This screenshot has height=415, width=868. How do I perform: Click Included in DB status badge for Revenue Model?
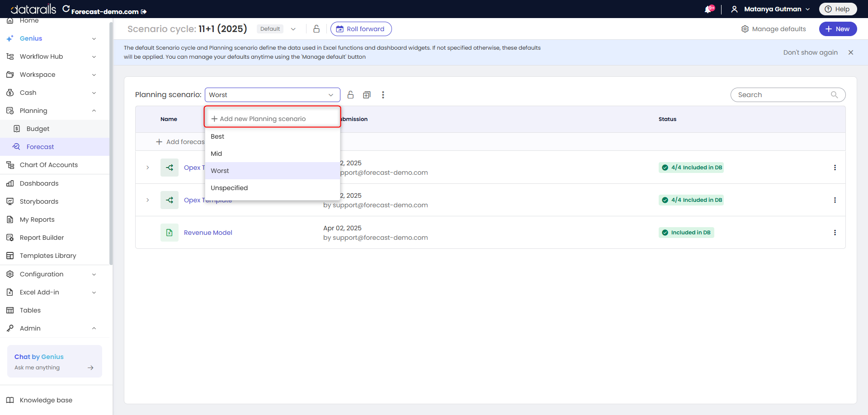click(686, 233)
